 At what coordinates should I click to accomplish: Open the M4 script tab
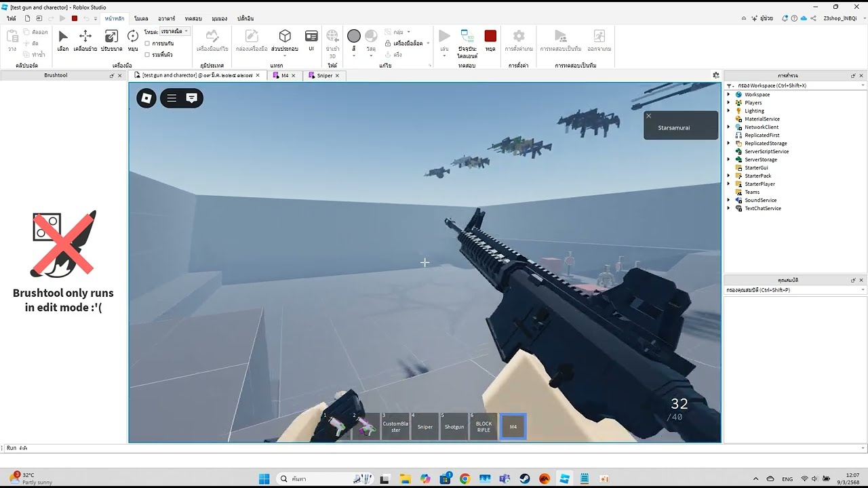(285, 75)
